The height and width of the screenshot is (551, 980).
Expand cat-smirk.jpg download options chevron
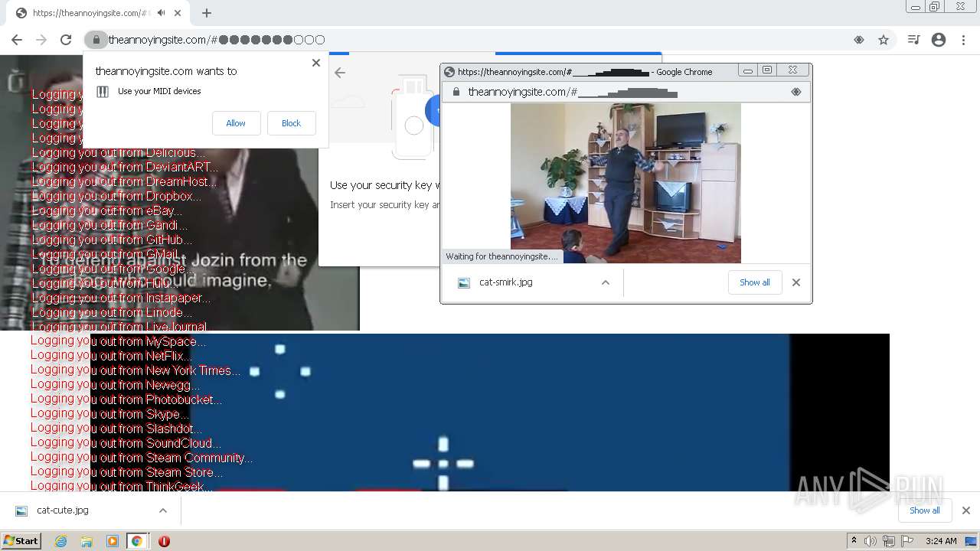tap(606, 282)
